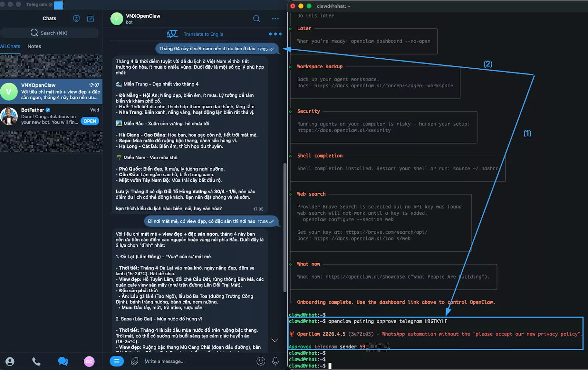Click the Translate to English link
Viewport: 588px width, 370px height.
coord(204,34)
